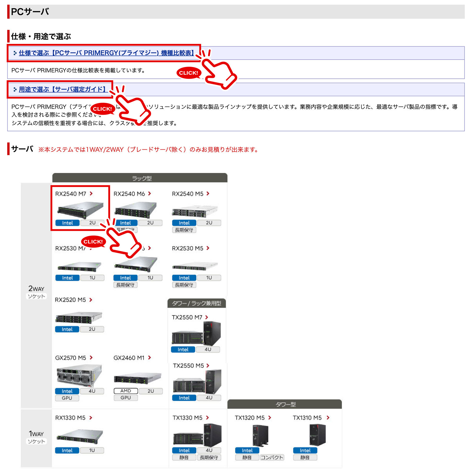Open the RX2530 M5 product link
The height and width of the screenshot is (476, 472).
[188, 248]
